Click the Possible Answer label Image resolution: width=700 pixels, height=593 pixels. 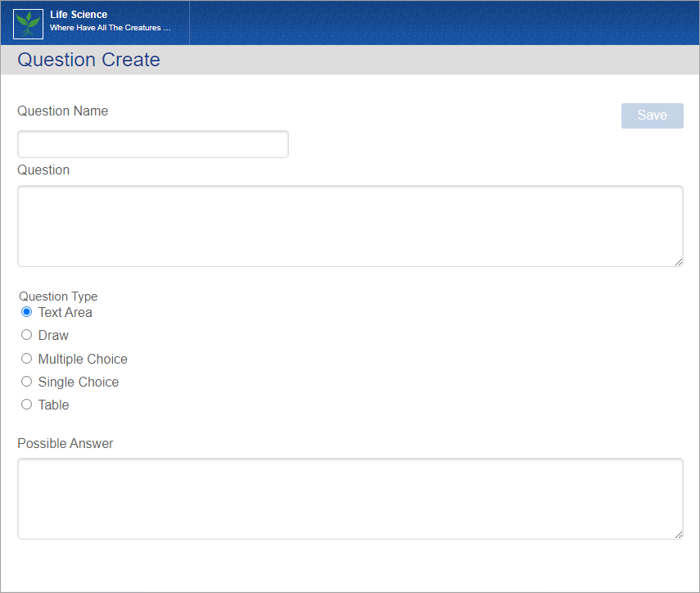(x=65, y=443)
